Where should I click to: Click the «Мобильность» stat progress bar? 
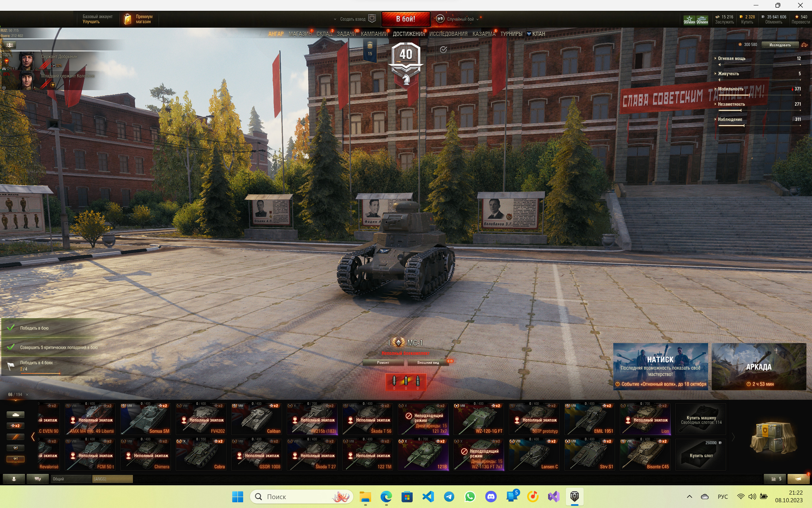pyautogui.click(x=759, y=95)
